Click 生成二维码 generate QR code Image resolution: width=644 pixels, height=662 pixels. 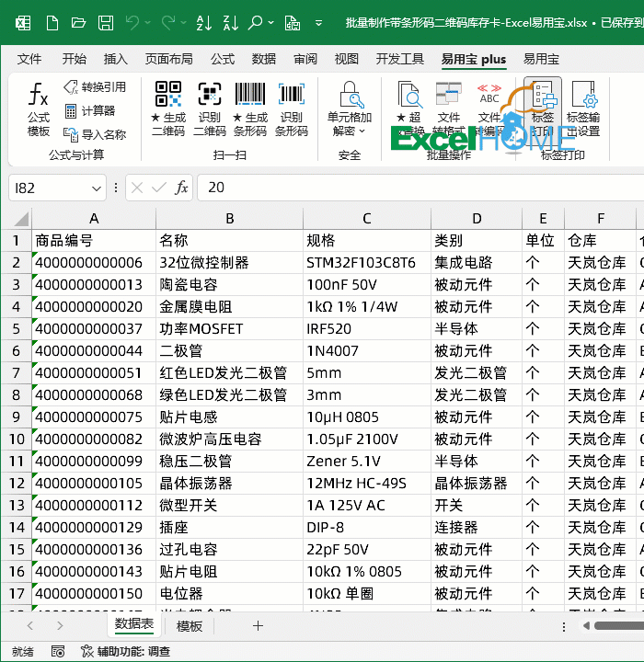pyautogui.click(x=168, y=108)
